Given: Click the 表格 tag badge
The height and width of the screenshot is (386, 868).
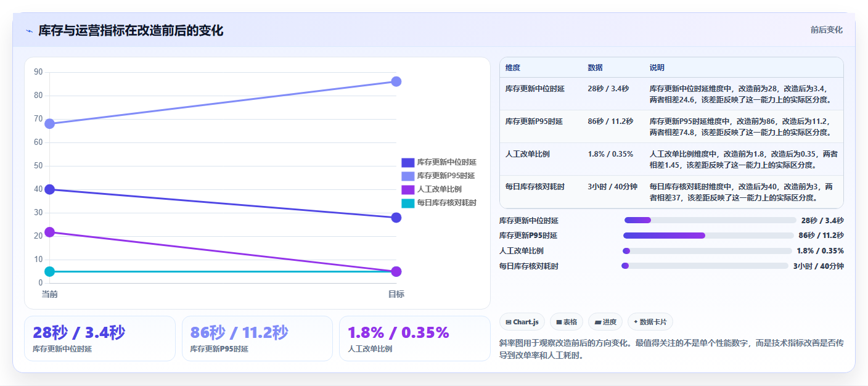Looking at the screenshot, I should click(x=566, y=322).
